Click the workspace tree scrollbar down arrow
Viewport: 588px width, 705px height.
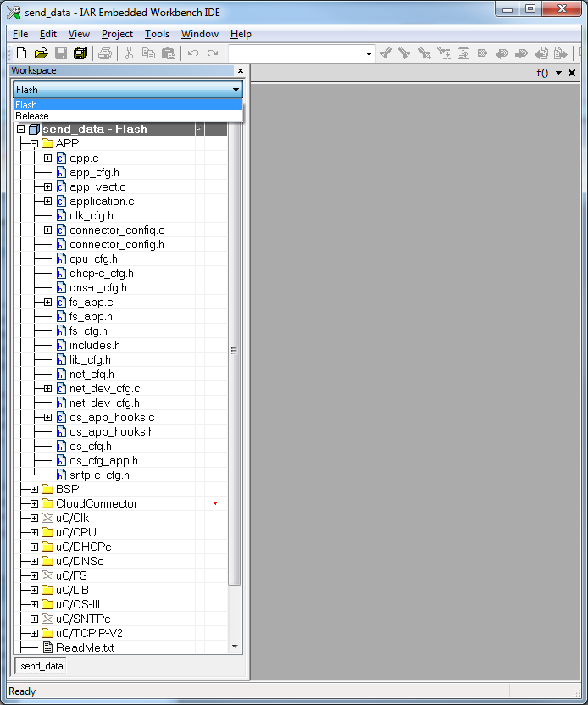pyautogui.click(x=235, y=647)
